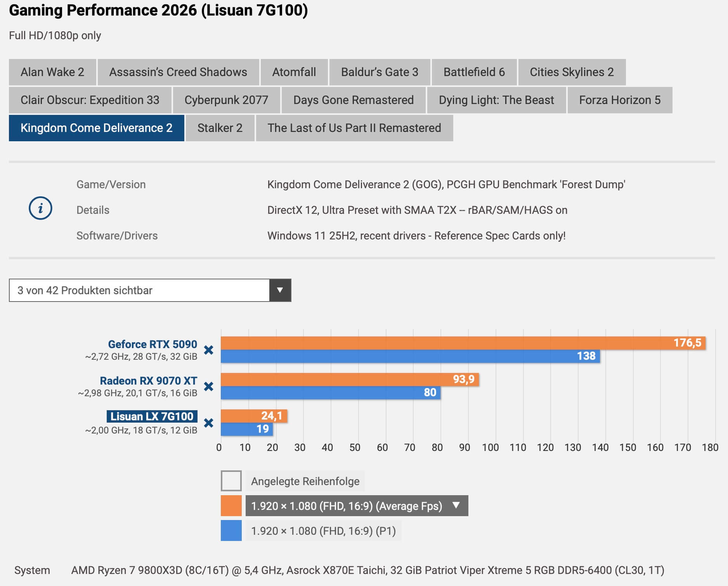
Task: Remove Geforce RTX 5090 with its X icon
Action: tap(209, 350)
